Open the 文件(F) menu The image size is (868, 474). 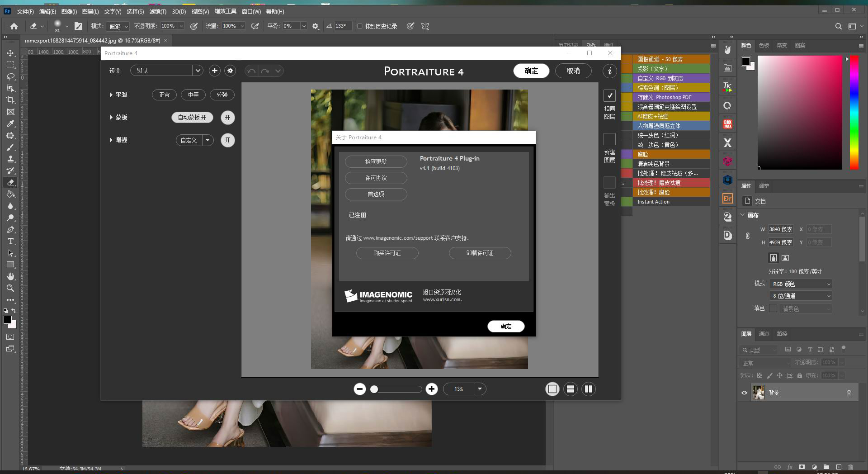click(25, 11)
